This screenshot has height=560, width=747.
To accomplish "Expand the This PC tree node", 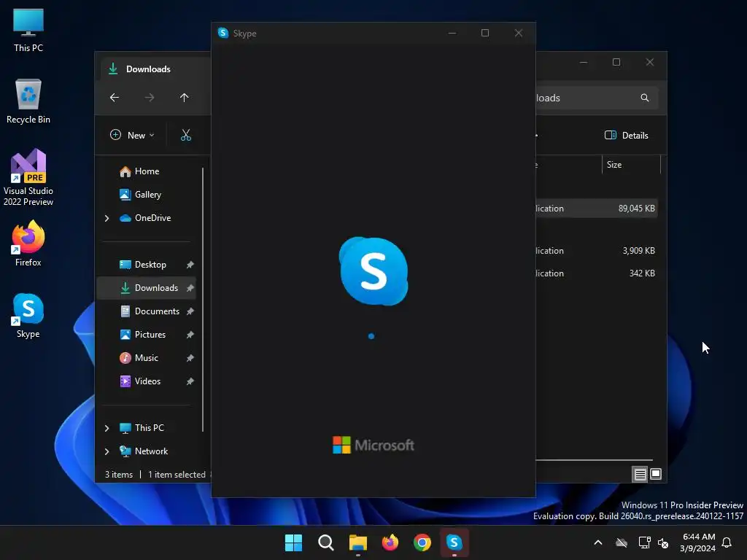I will (x=107, y=428).
